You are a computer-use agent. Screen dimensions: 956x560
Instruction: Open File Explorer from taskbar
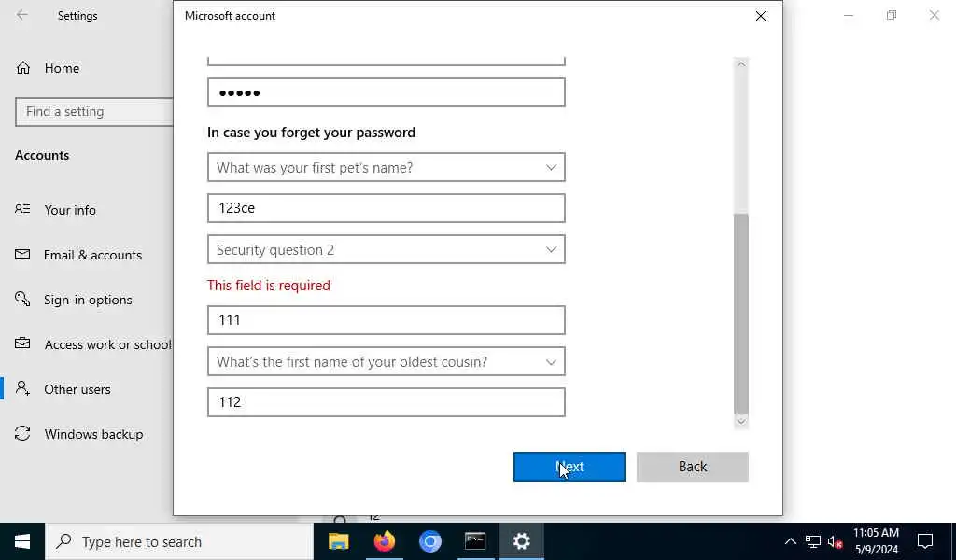pyautogui.click(x=338, y=541)
